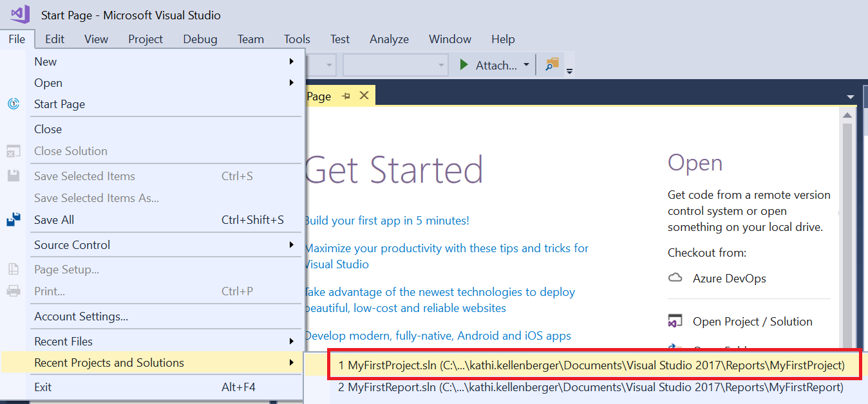Open the Edit menu
868x404 pixels.
pyautogui.click(x=55, y=39)
